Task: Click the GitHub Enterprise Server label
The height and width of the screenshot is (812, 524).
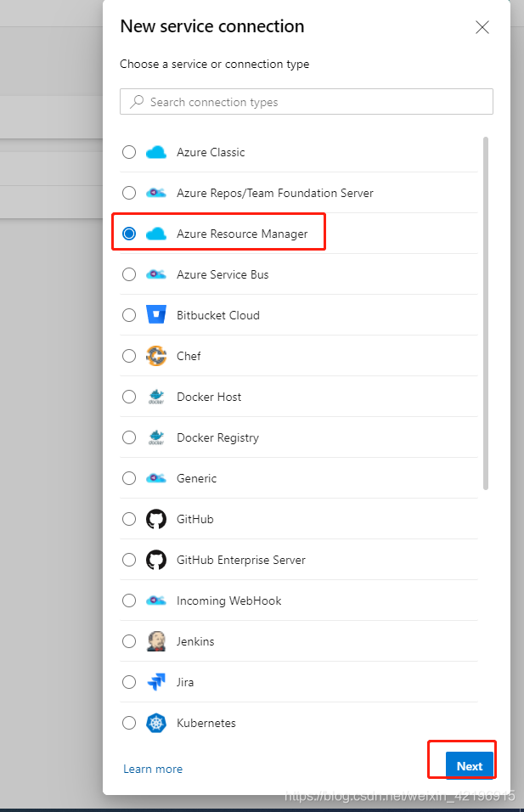Action: click(x=241, y=561)
